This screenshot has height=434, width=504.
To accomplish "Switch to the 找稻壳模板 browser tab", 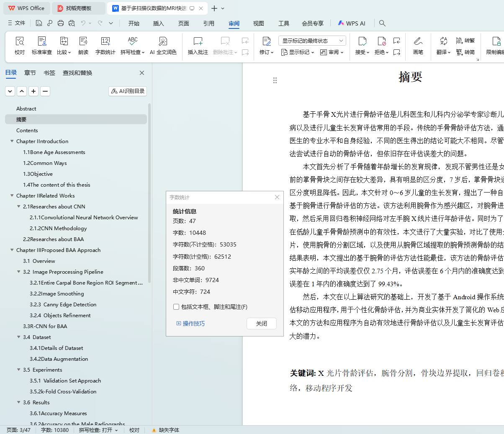I will pyautogui.click(x=79, y=8).
